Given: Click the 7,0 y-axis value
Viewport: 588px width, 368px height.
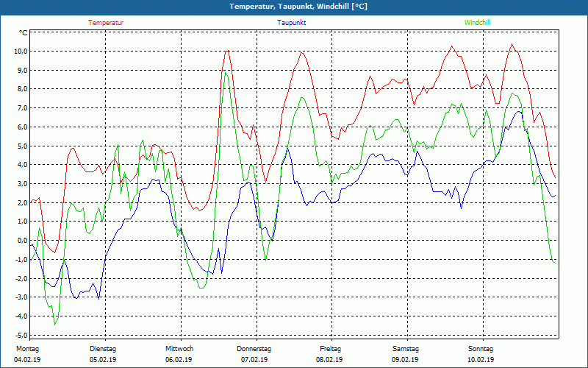Looking at the screenshot, I should (x=22, y=108).
